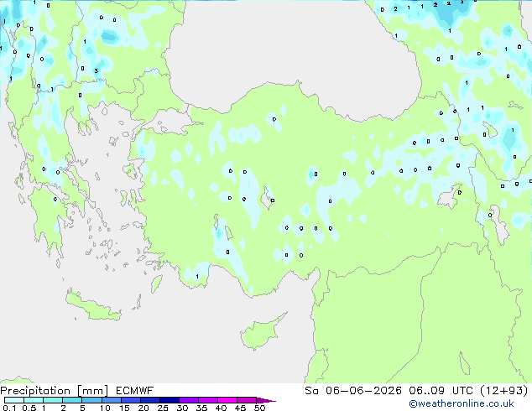Screen dimensions: 532x411
Task: Pick the dark blue swatch between 20 and 25
Action: pos(150,400)
